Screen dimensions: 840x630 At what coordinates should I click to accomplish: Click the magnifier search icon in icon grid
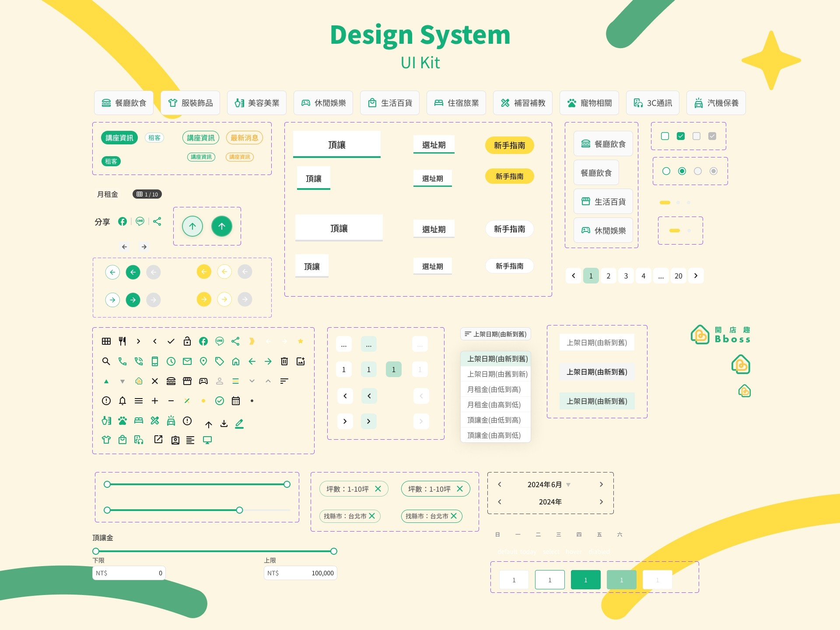tap(106, 361)
